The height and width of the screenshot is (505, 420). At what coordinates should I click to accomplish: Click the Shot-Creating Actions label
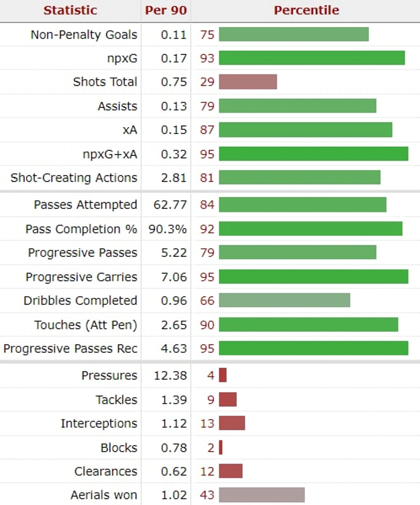(74, 178)
